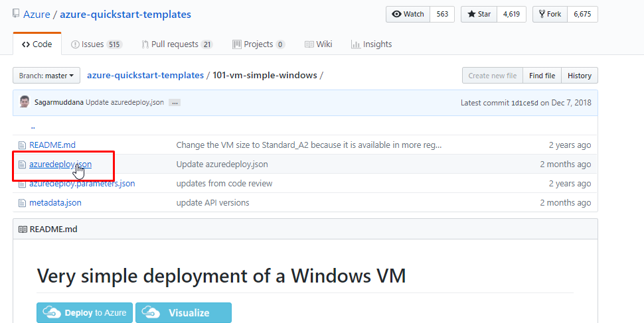Star the repository
This screenshot has height=323, width=644.
coord(479,14)
